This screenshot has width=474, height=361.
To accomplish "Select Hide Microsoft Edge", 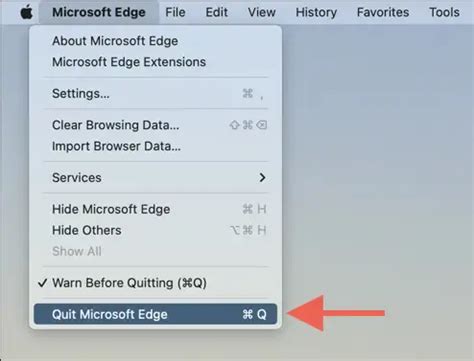I will (x=155, y=209).
